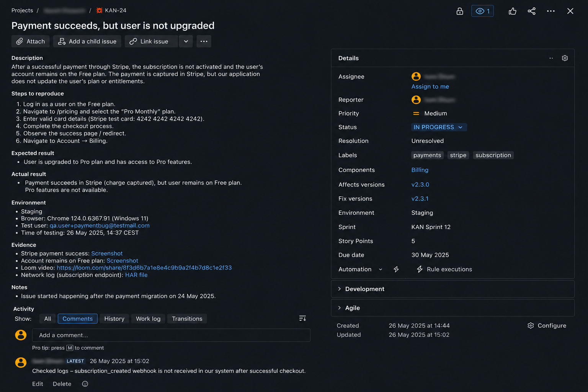Expand the Development section
This screenshot has height=392, width=588.
tap(452, 289)
